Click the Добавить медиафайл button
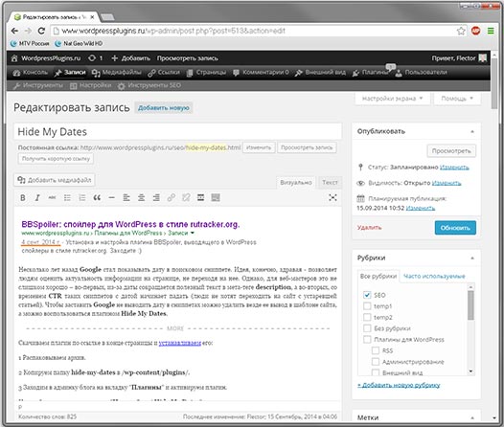The height and width of the screenshot is (427, 504). pyautogui.click(x=55, y=180)
